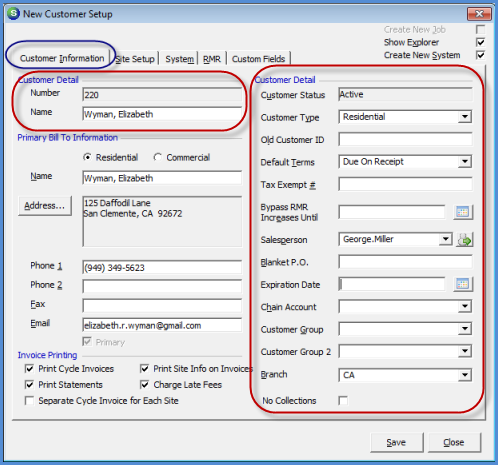Switch to the Site Setup tab
Viewport: 498px width, 465px height.
click(x=135, y=59)
